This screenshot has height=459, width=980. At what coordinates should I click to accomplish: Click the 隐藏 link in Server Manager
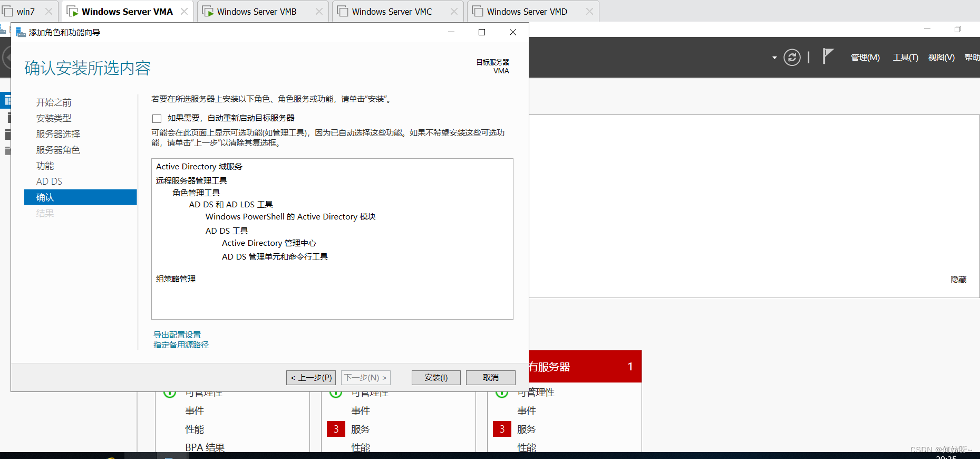click(958, 279)
